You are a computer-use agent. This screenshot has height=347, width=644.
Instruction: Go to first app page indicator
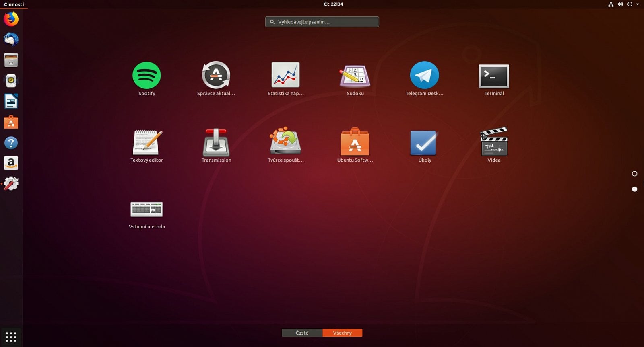pyautogui.click(x=635, y=174)
